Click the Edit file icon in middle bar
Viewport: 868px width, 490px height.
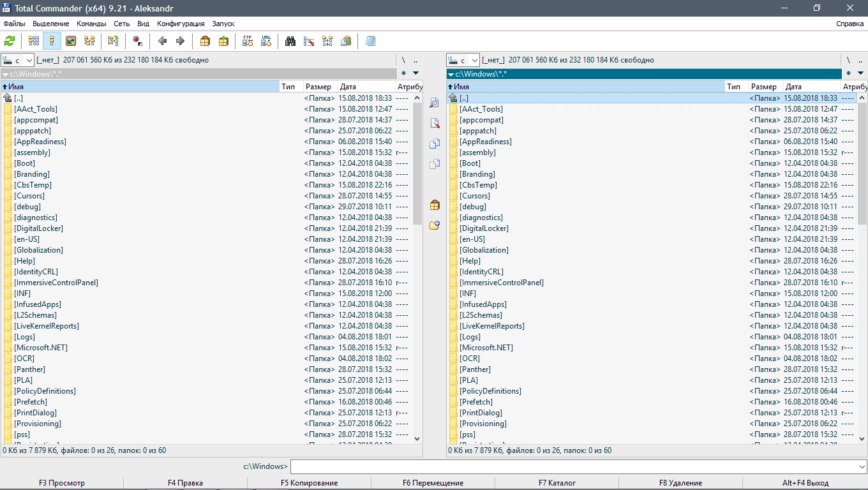435,123
